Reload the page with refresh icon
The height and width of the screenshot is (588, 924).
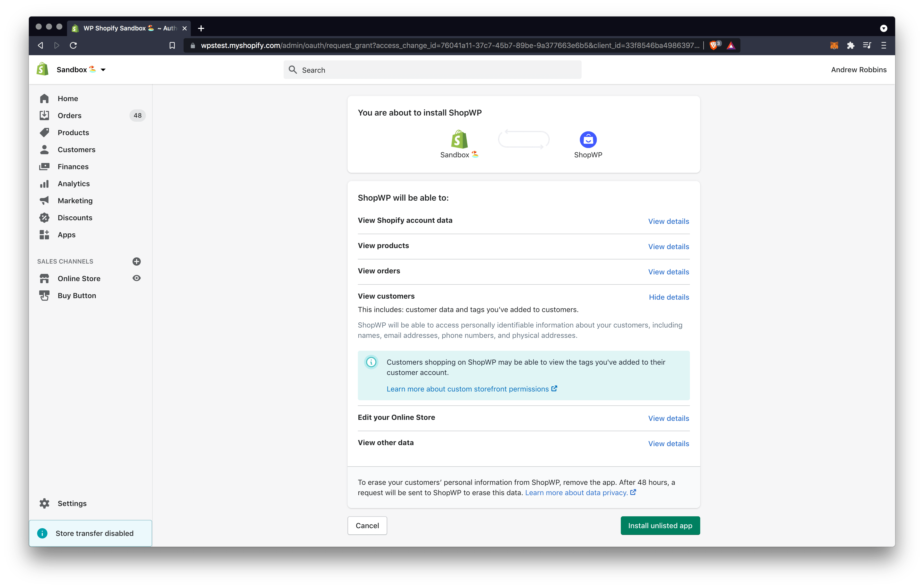coord(73,45)
